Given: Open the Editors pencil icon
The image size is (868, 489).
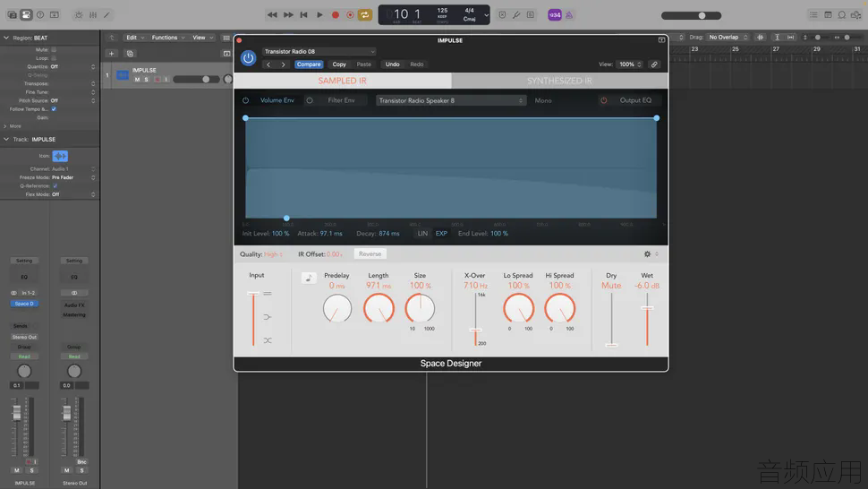Looking at the screenshot, I should (106, 15).
